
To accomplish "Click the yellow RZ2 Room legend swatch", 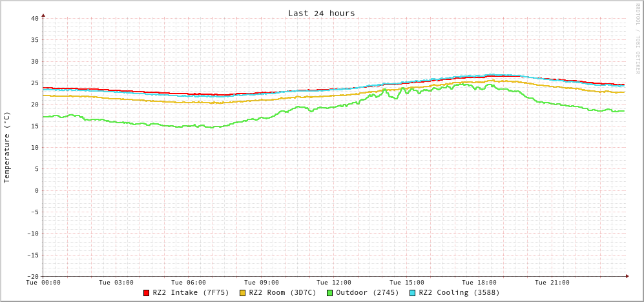I will coord(242,293).
